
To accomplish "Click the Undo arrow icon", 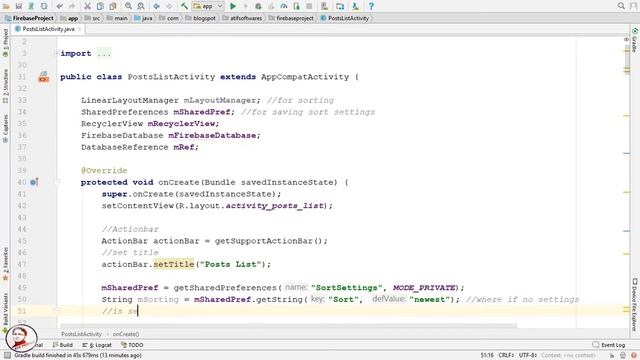I will coord(60,6).
